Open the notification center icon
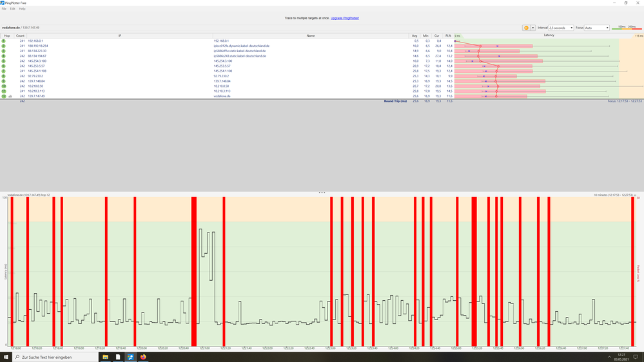The height and width of the screenshot is (362, 644). pos(636,357)
